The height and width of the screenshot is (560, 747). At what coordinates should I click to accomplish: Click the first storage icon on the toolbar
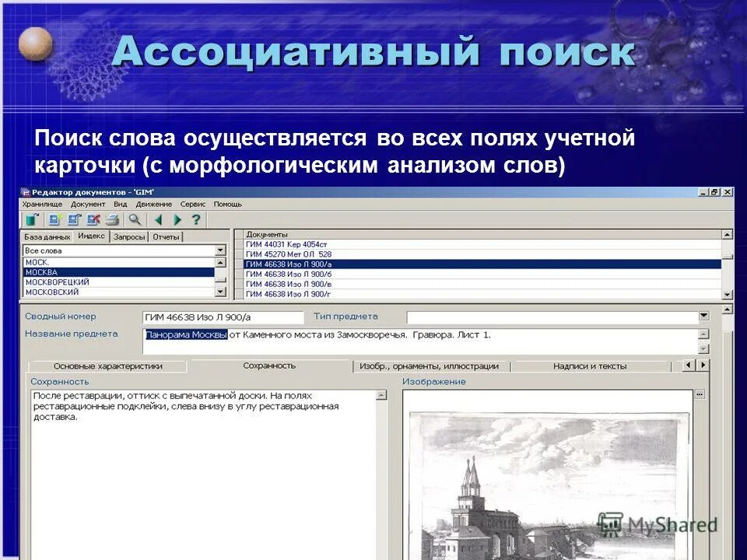click(30, 219)
